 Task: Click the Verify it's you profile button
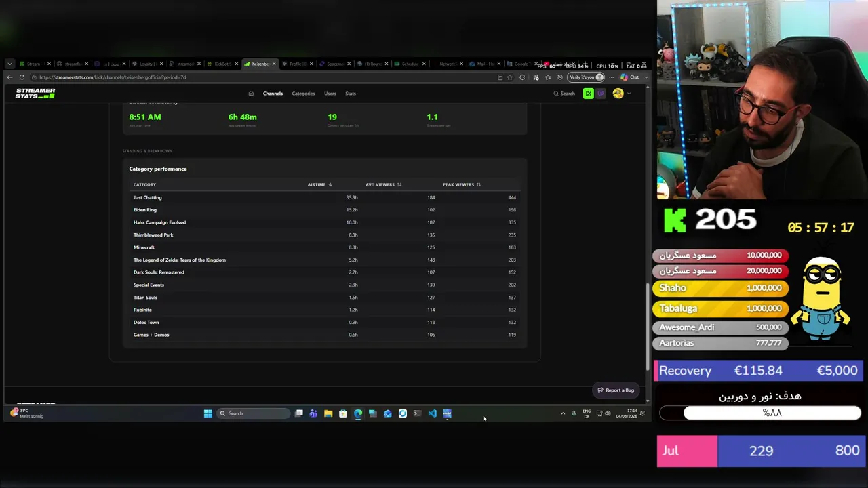[x=587, y=77]
